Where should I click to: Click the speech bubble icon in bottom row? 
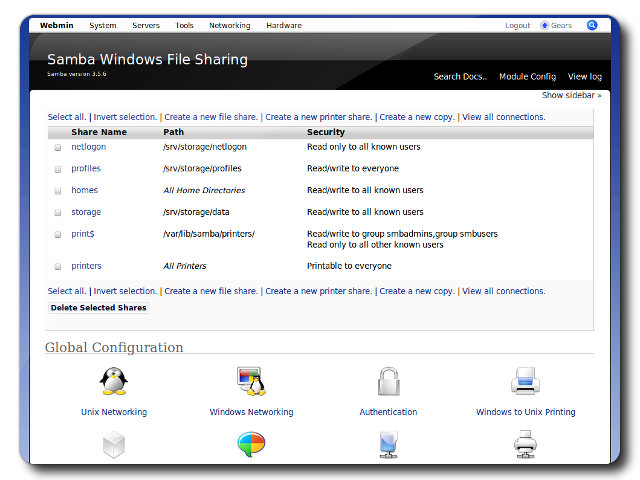click(x=251, y=445)
